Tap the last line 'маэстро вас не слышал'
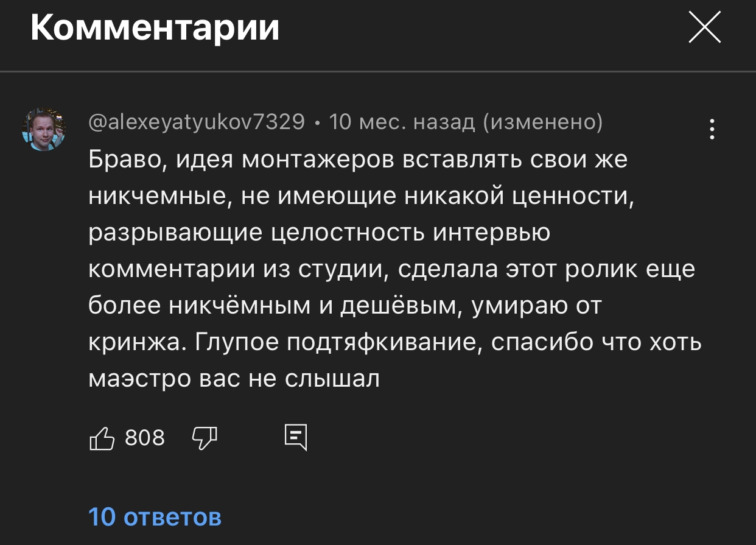 (x=234, y=379)
